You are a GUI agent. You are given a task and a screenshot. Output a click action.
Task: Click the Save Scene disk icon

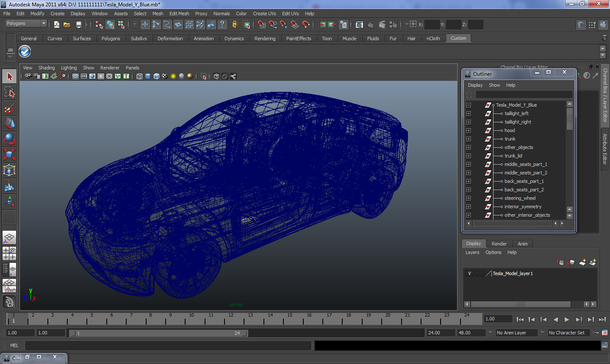coord(78,25)
